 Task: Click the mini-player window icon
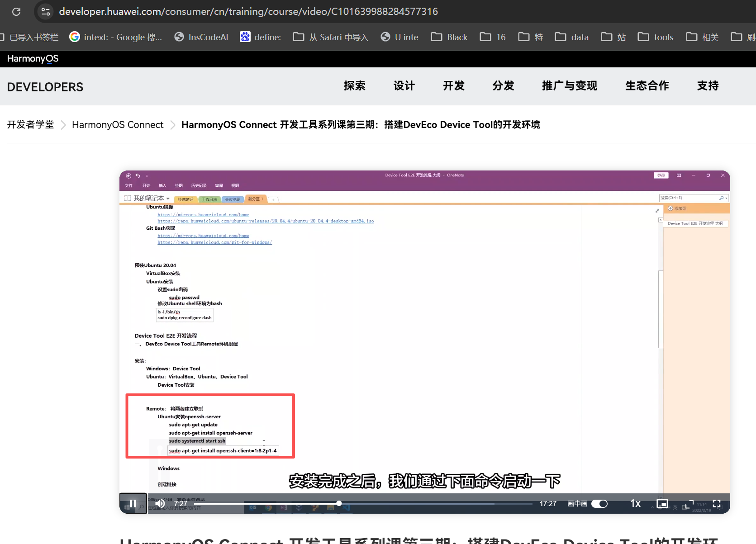point(662,504)
